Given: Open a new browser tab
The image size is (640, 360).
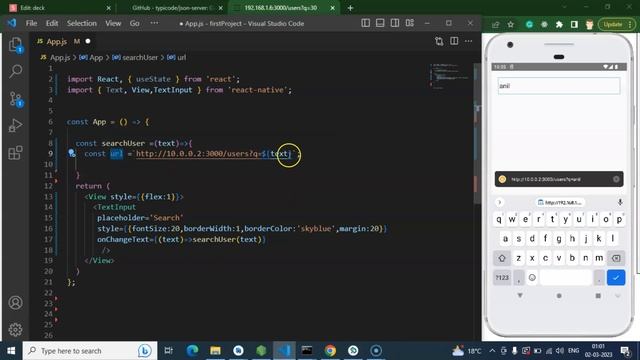Looking at the screenshot, I should (x=350, y=8).
